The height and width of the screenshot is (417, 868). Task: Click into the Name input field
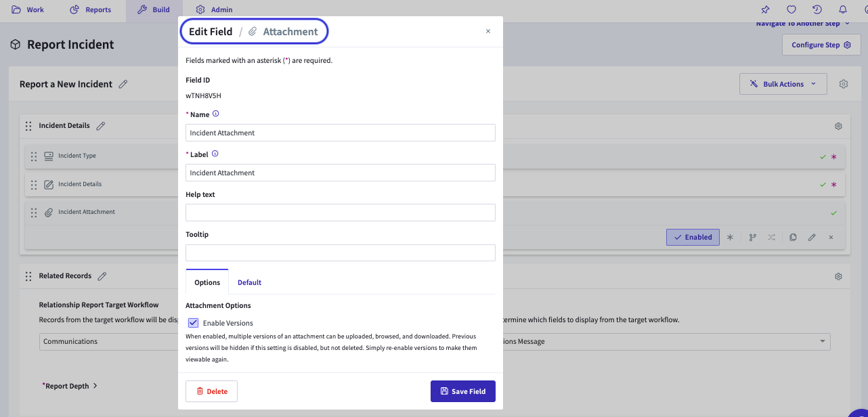coord(341,133)
